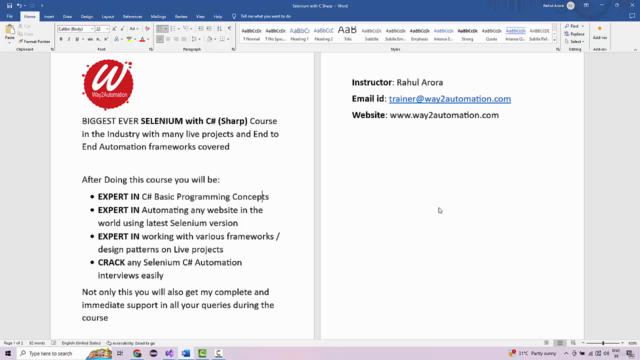Click the Save icon in title bar
This screenshot has width=640, height=360.
coord(9,6)
